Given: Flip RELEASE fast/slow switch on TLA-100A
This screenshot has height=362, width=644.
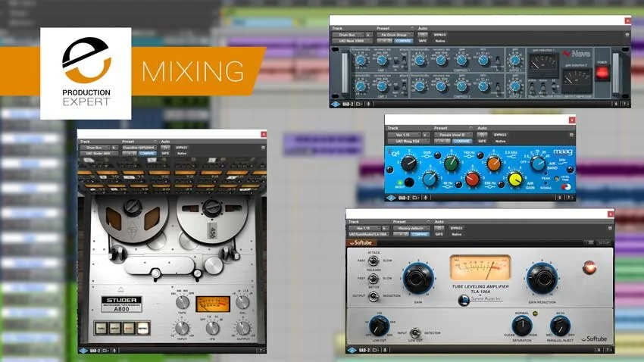Looking at the screenshot, I should click(x=374, y=279).
